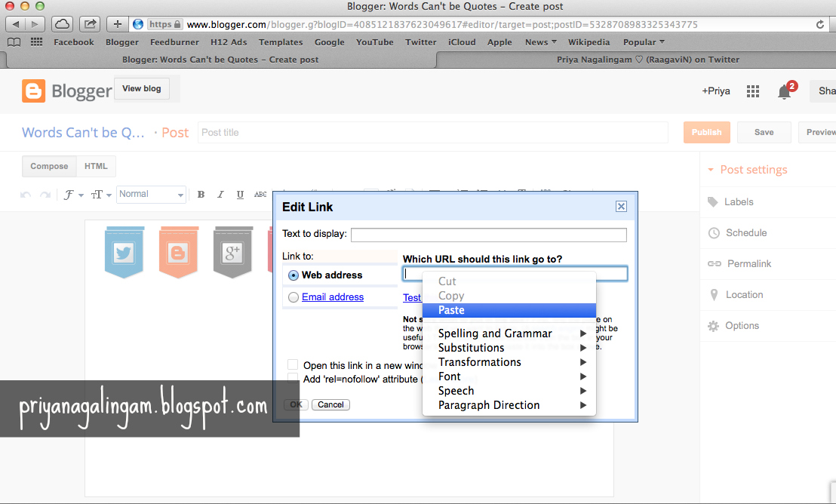Open the Feedburner bookmark
836x504 pixels.
tap(174, 42)
